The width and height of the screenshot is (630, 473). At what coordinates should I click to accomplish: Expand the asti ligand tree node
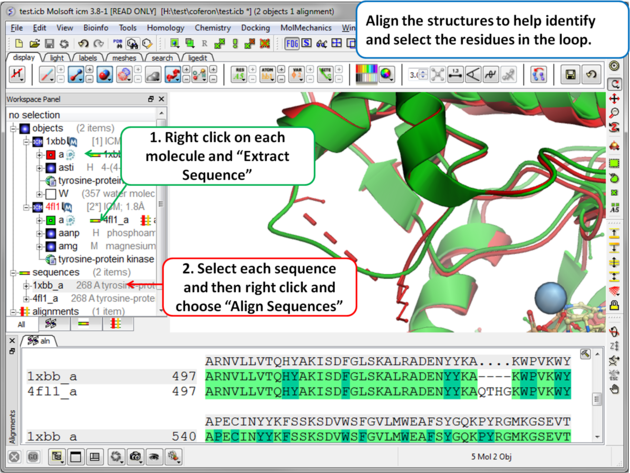38,168
